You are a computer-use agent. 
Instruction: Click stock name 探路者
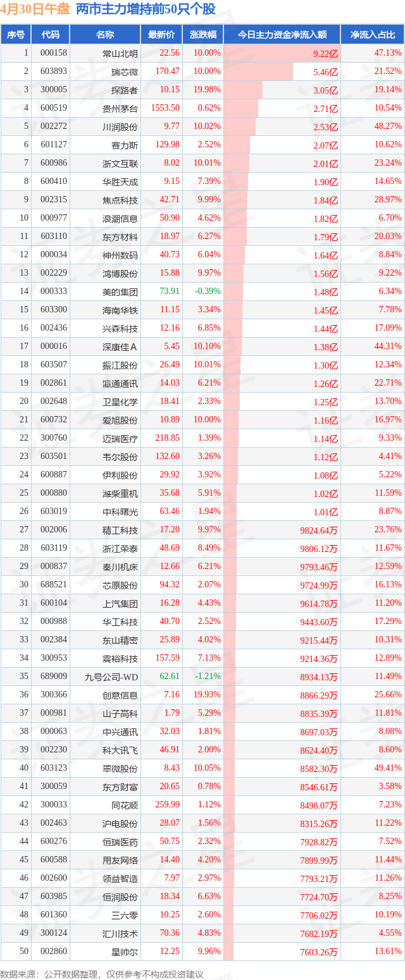coord(124,90)
